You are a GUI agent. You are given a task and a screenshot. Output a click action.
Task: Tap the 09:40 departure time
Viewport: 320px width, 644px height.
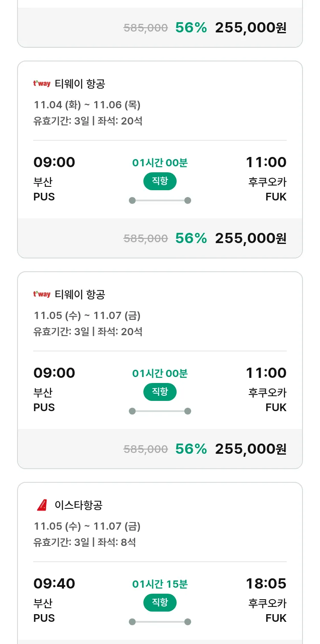coord(54,583)
